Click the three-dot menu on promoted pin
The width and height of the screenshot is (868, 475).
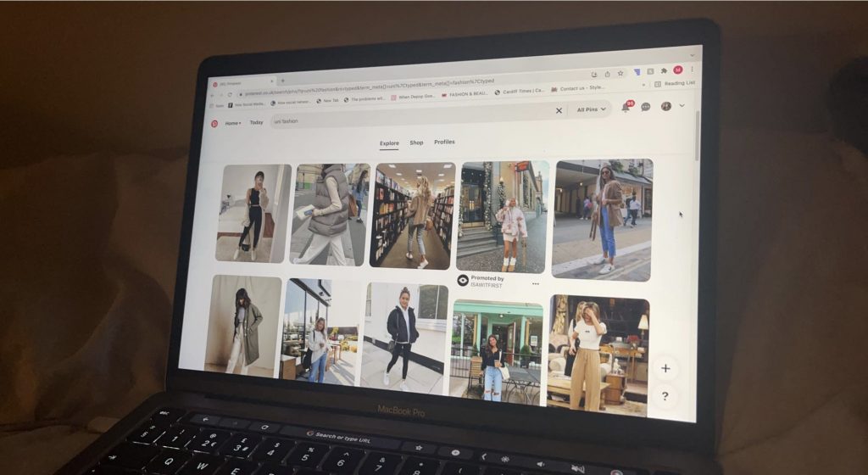point(535,283)
